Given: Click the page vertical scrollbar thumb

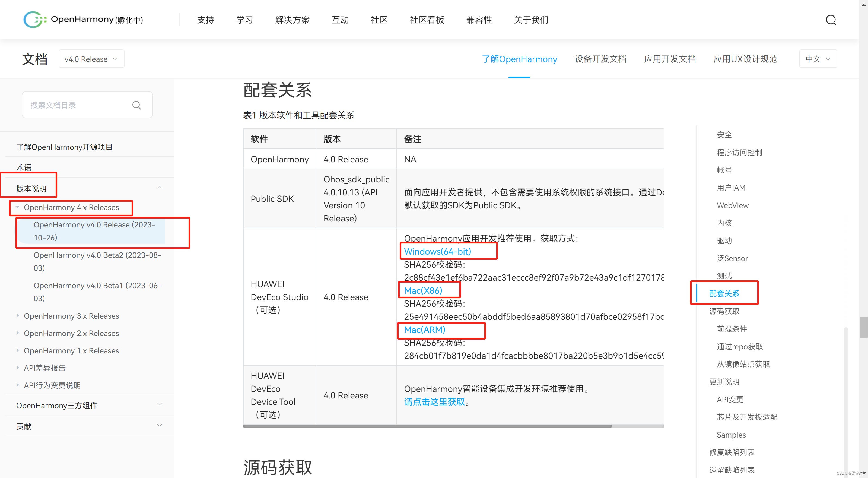Looking at the screenshot, I should point(863,327).
